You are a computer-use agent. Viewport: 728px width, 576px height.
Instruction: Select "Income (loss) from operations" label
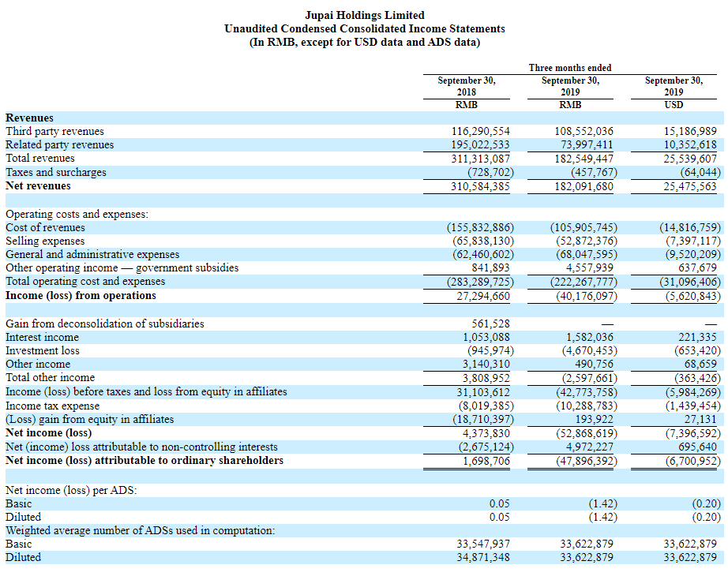(81, 296)
